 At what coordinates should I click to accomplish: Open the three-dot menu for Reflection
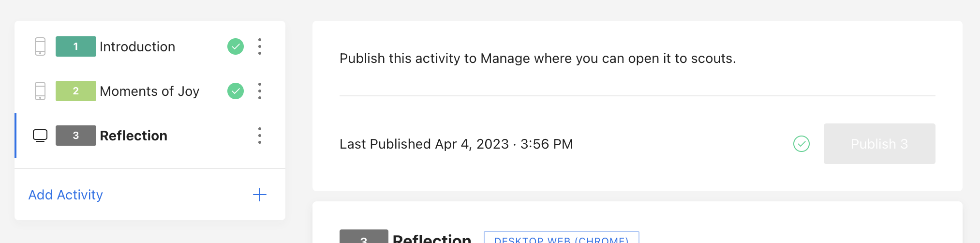(260, 136)
